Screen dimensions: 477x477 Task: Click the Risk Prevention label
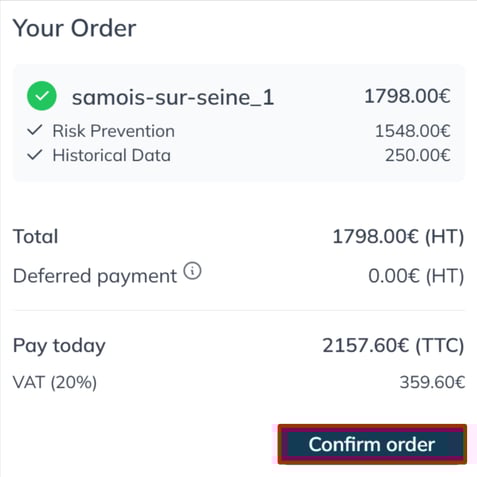pos(114,131)
